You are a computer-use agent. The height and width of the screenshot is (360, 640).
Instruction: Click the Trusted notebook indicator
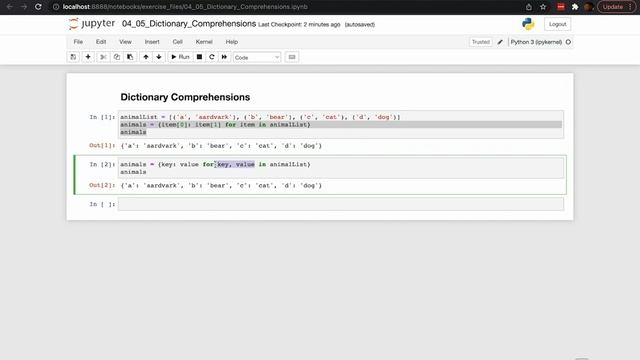[x=481, y=42]
